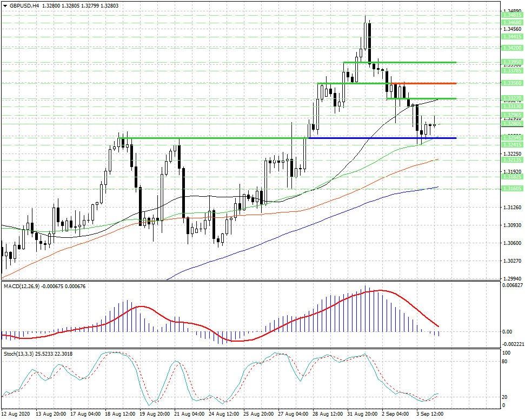This screenshot has height=420, width=525.
Task: Click the 27 Aug 04:00 time label
Action: (x=293, y=414)
